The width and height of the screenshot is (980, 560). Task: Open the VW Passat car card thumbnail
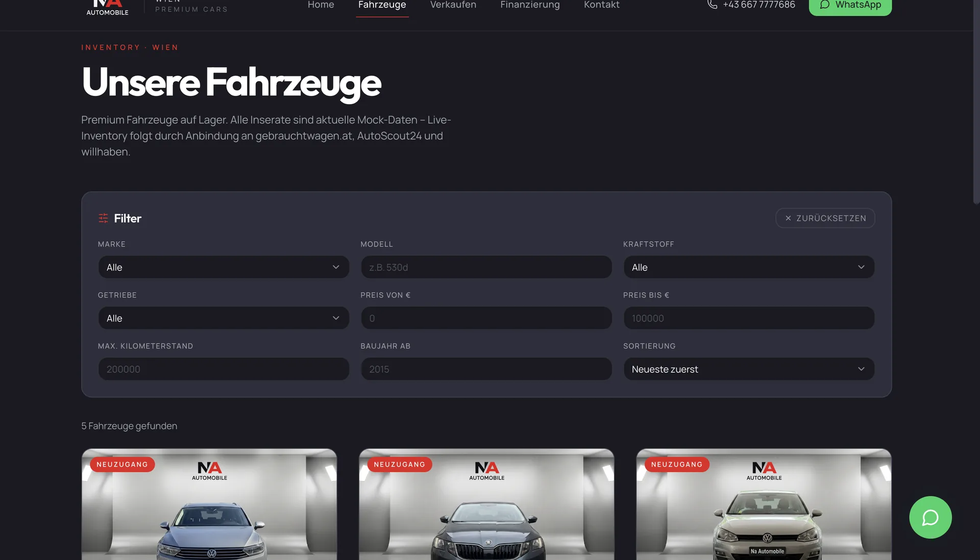[x=209, y=504]
